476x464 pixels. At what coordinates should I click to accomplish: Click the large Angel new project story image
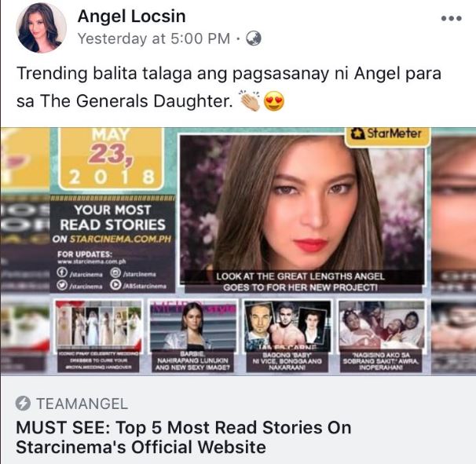point(303,214)
